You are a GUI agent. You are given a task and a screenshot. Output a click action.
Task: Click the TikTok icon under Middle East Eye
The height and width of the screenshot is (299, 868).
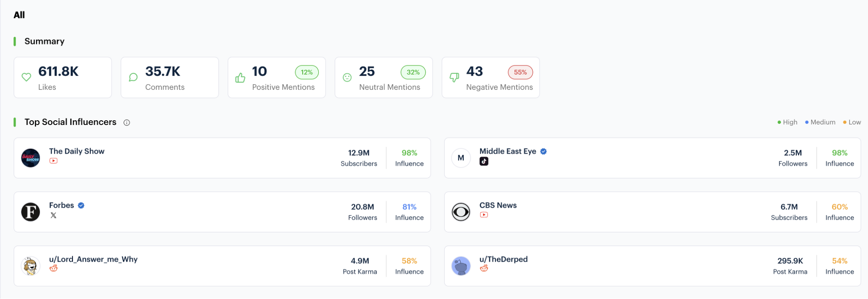[484, 161]
